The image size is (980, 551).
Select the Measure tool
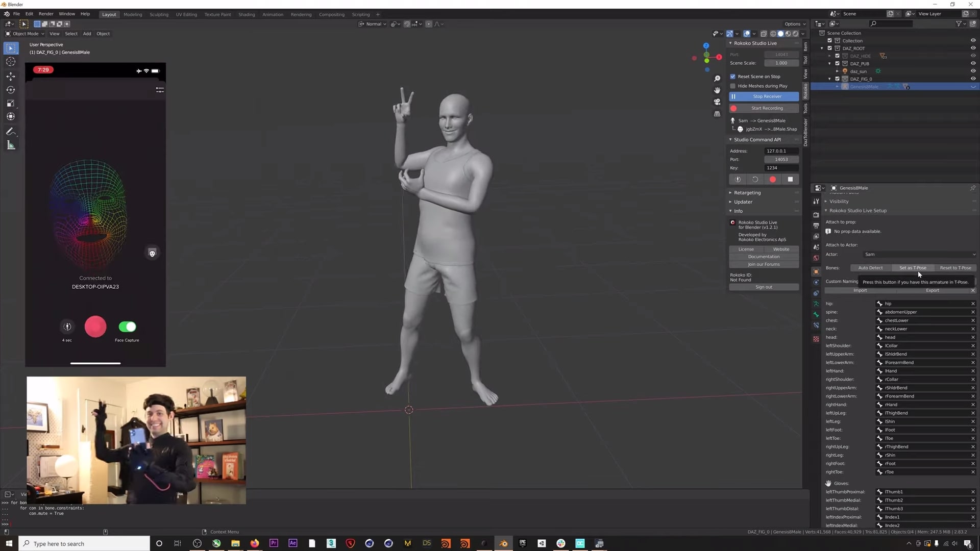10,145
